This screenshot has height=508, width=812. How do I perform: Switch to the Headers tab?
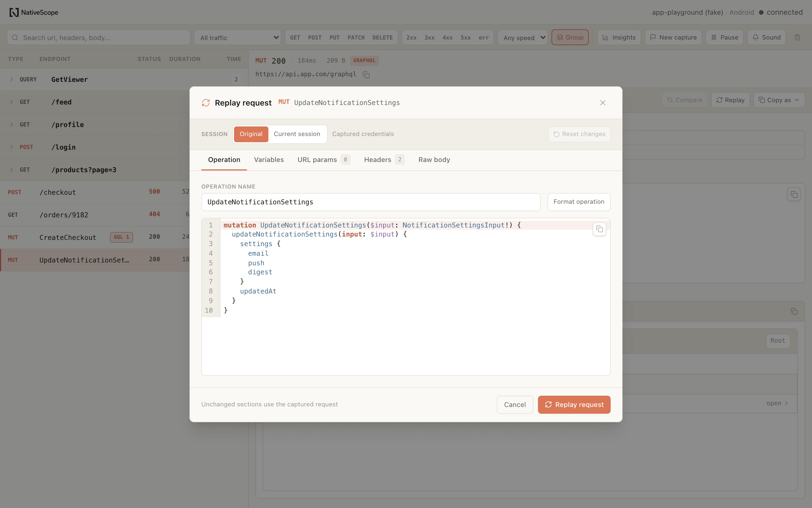pos(384,160)
